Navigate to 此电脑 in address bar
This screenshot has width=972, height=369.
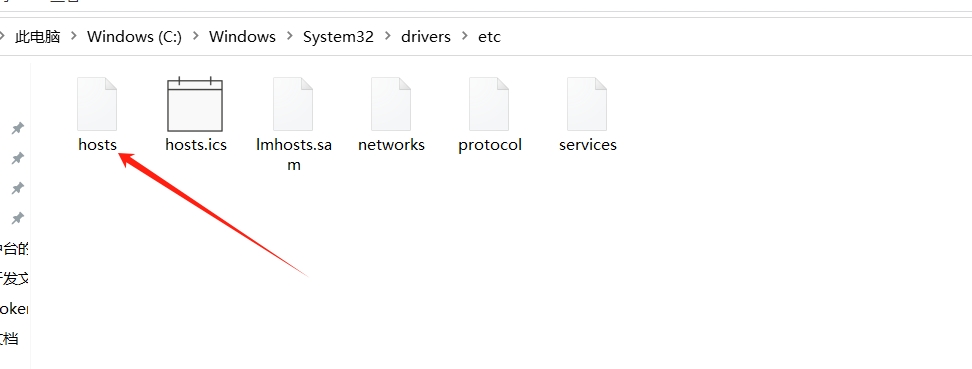click(x=38, y=37)
